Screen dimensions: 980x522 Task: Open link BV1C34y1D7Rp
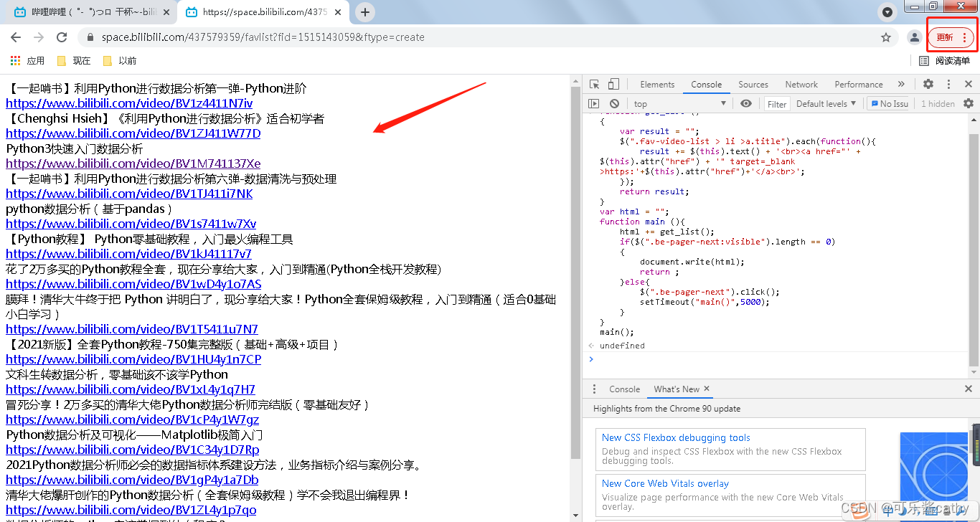click(x=133, y=450)
